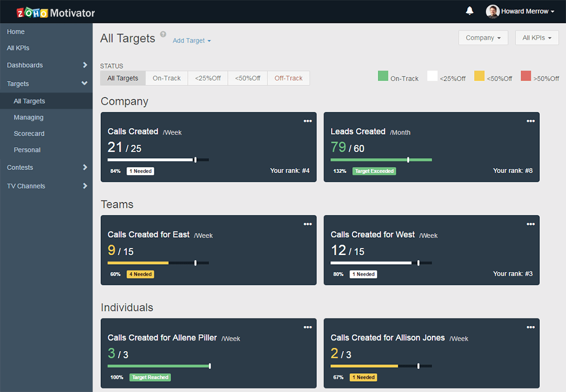Click the Add Target link

(191, 41)
